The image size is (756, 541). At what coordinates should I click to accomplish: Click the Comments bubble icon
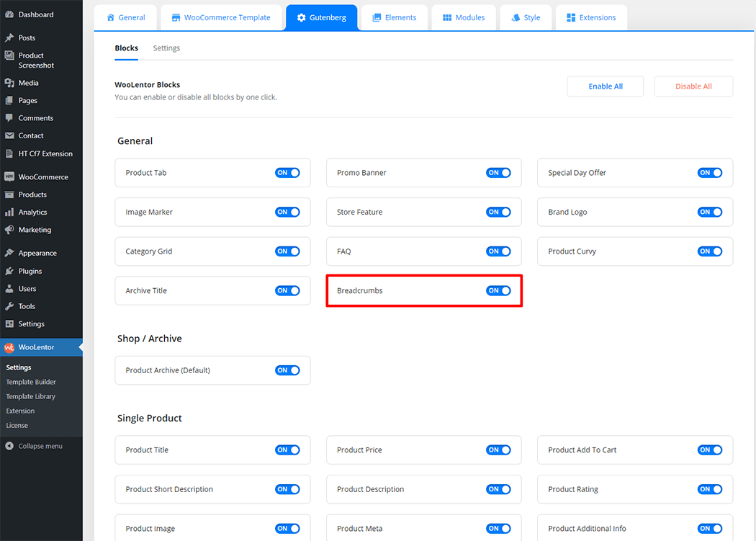pyautogui.click(x=9, y=118)
